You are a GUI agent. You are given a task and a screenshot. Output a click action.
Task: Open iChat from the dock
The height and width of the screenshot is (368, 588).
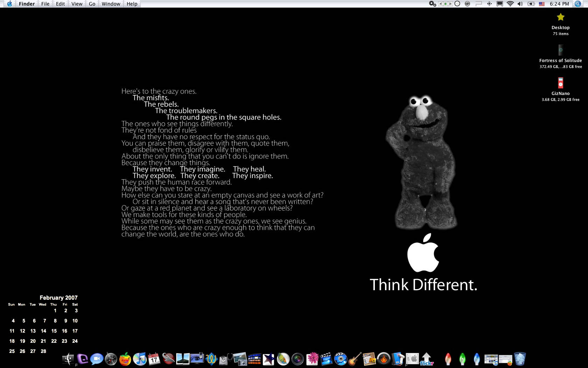[x=97, y=359]
